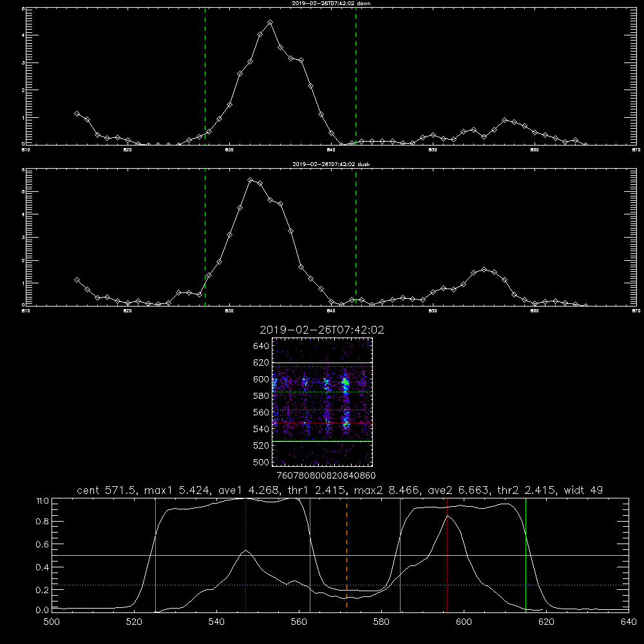Click the y-axis label '0.8' on bottom plot
The width and height of the screenshot is (644, 644).
43,522
